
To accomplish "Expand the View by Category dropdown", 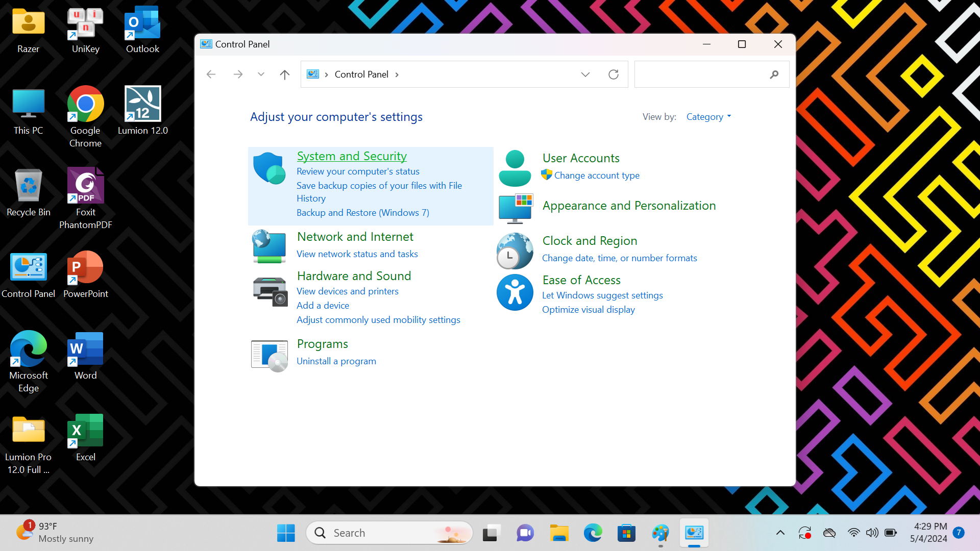I will point(708,116).
